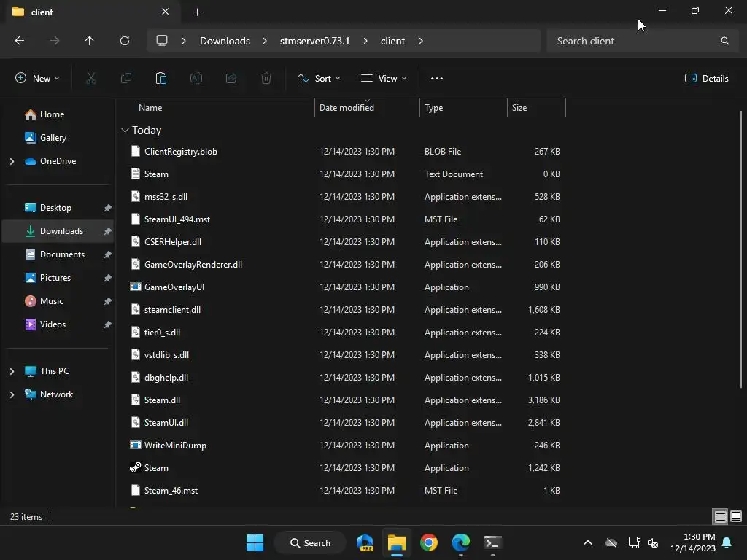Open the Sort options dropdown
Viewport: 747px width, 560px height.
[319, 78]
